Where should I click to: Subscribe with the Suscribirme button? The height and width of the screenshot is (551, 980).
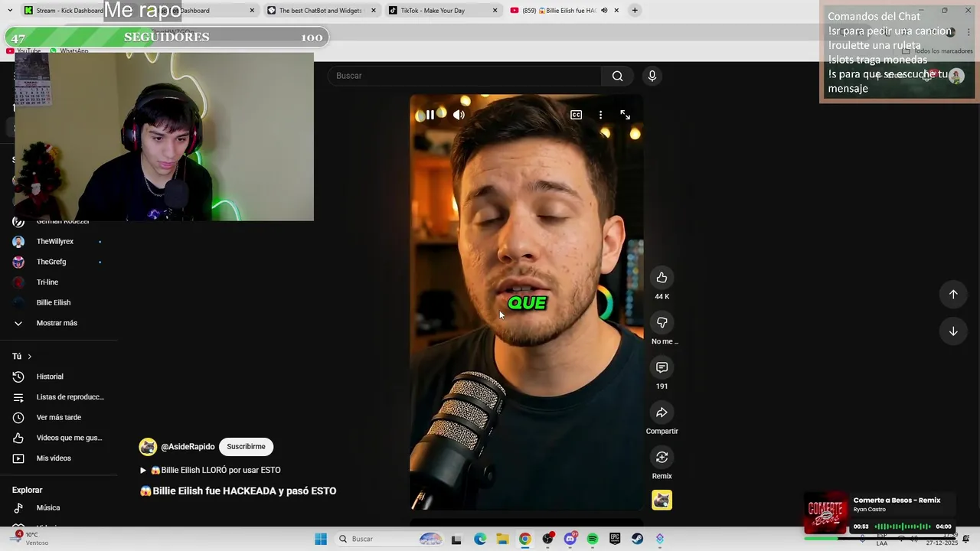(246, 447)
